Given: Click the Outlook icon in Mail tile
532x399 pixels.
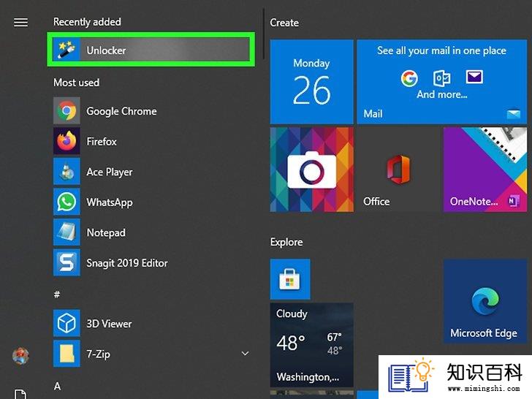Looking at the screenshot, I should point(441,78).
